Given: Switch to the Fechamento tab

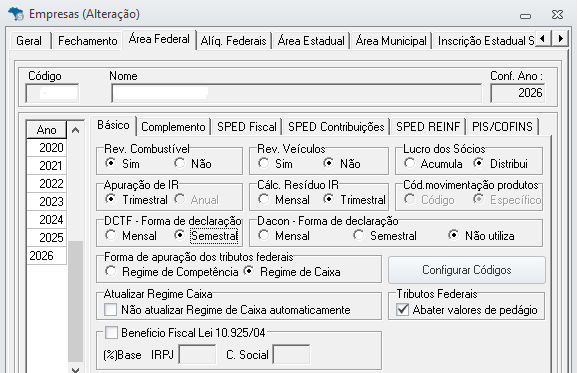Looking at the screenshot, I should (x=87, y=41).
